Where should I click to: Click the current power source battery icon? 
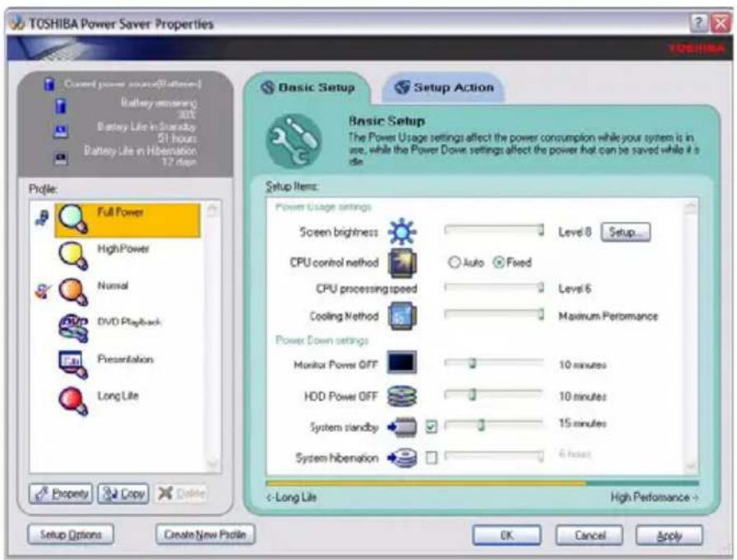click(x=49, y=85)
